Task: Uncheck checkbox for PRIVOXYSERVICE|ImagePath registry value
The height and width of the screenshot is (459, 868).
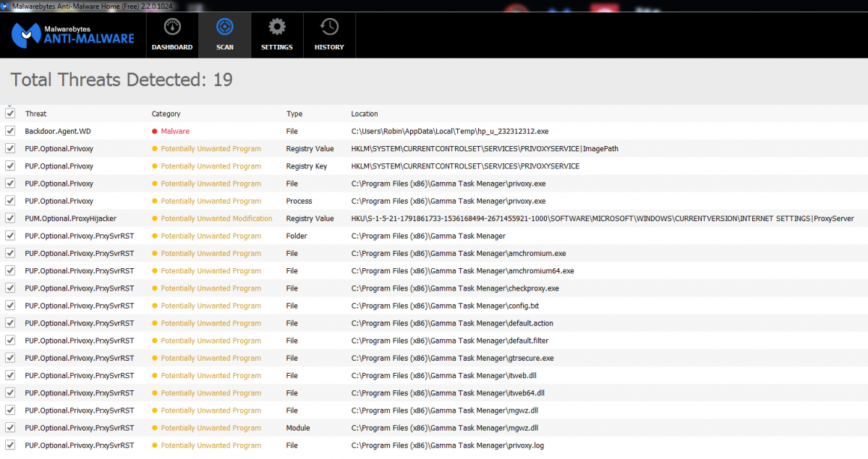Action: (10, 148)
